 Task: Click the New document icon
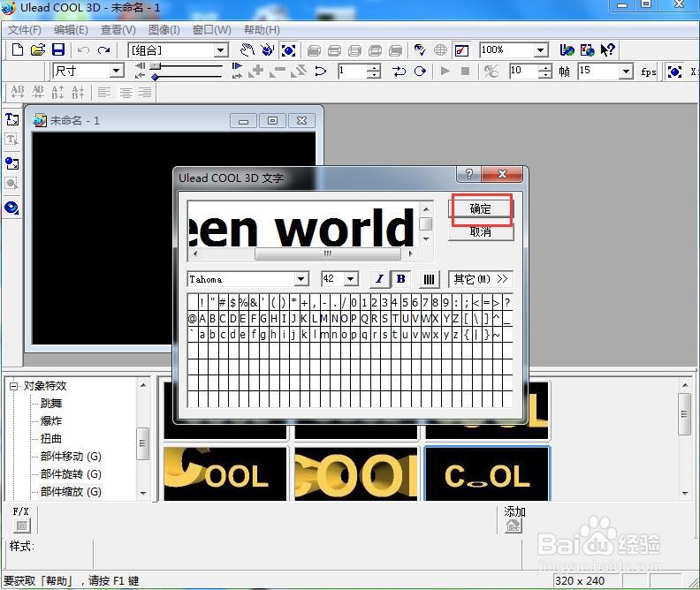click(17, 49)
